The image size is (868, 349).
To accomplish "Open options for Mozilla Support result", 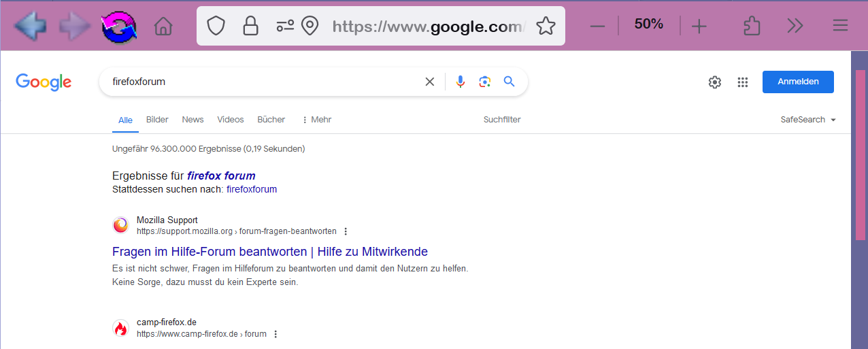I will [346, 231].
